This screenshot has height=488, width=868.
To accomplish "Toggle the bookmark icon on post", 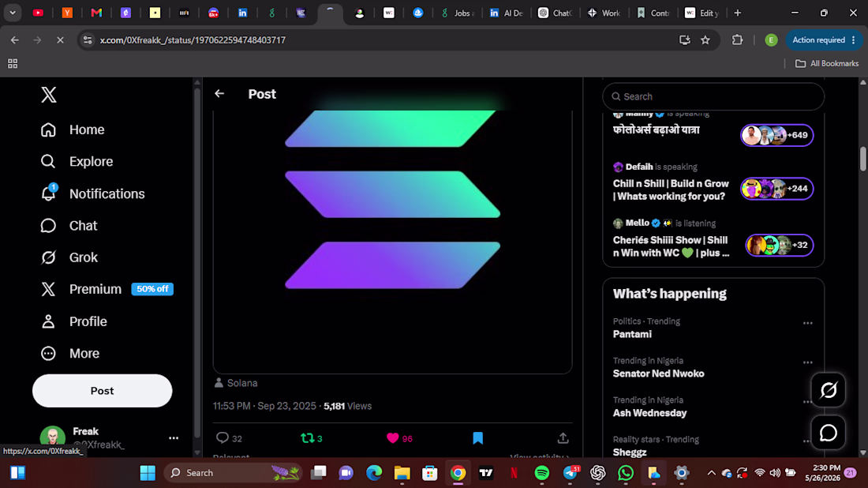I will pos(477,438).
